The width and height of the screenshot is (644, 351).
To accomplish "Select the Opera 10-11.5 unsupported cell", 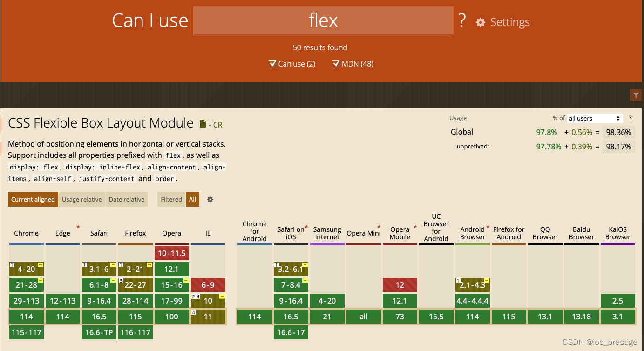I will point(172,253).
